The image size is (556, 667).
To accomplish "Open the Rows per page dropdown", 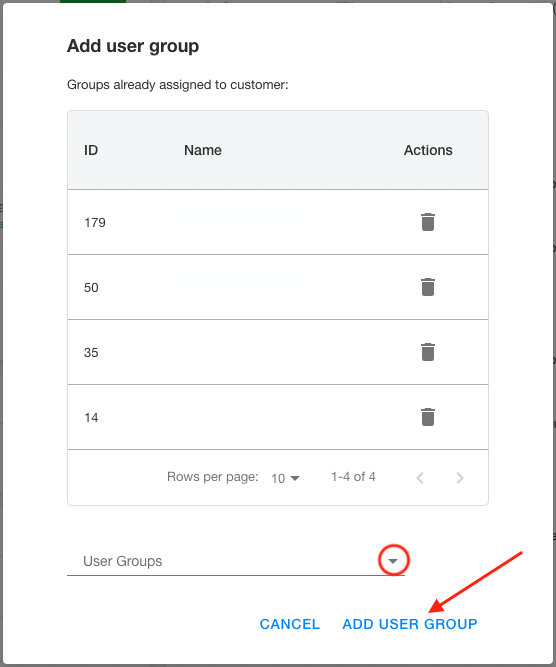I will coord(285,478).
